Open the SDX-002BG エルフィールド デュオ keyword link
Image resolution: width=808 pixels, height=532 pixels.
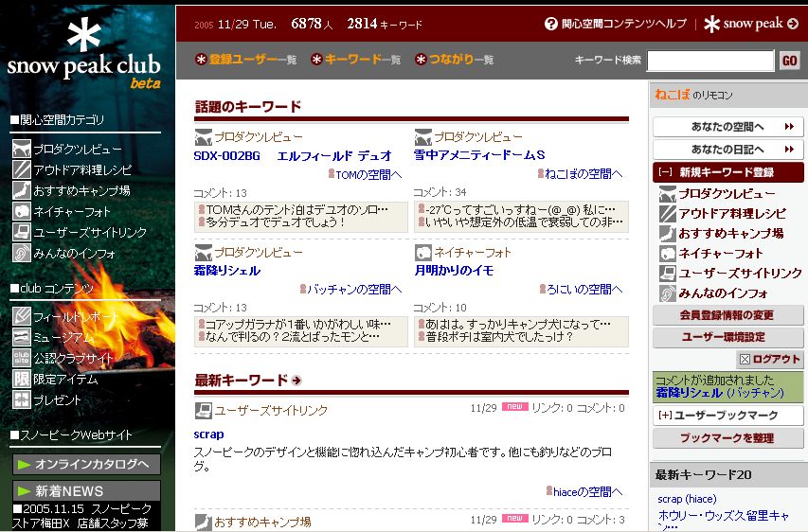coord(293,155)
